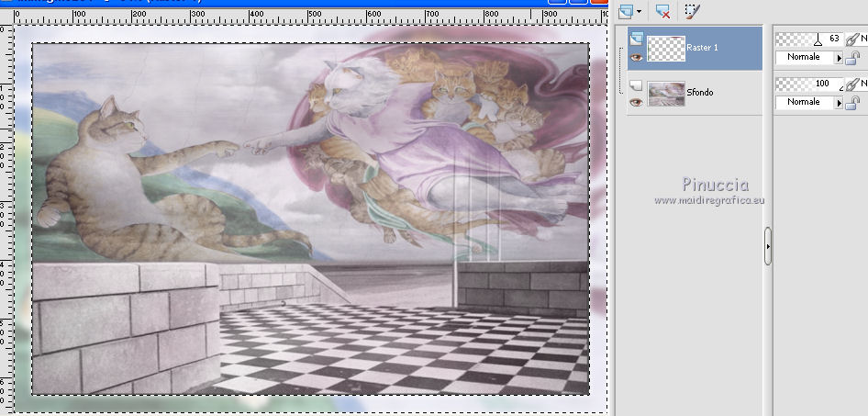Image resolution: width=868 pixels, height=416 pixels.
Task: Toggle the link icon for Sfondo
Action: pos(853,84)
